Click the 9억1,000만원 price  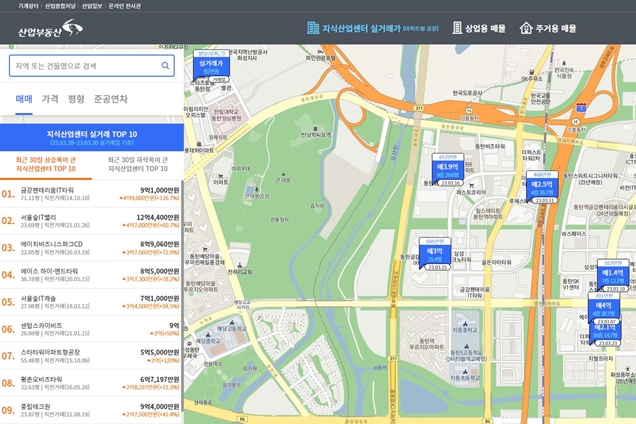(159, 190)
